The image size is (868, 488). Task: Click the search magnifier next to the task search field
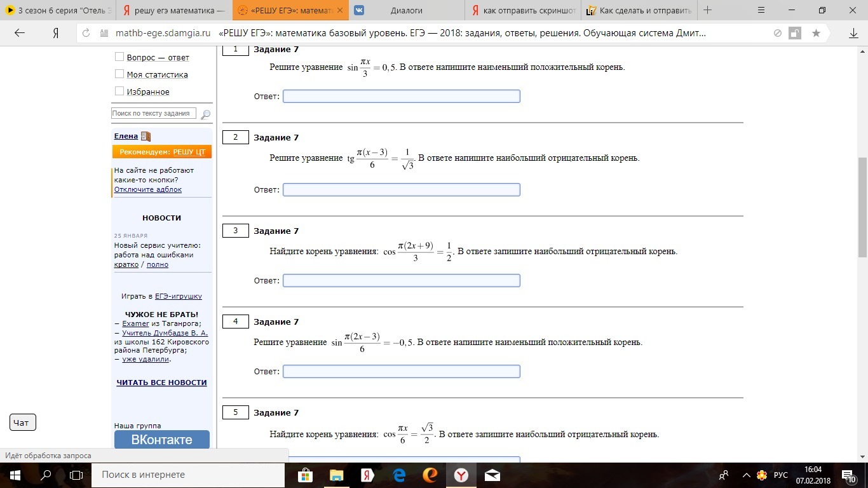tap(205, 114)
